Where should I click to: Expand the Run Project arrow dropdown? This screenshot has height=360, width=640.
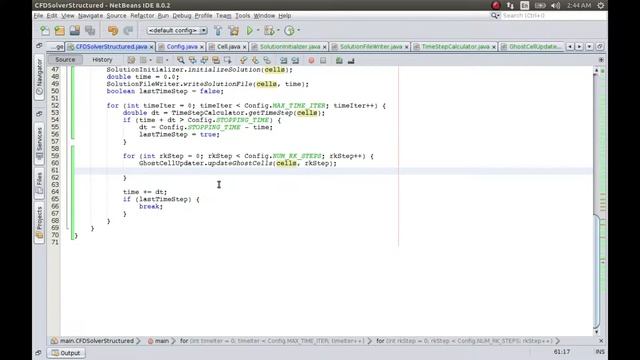pos(258,31)
